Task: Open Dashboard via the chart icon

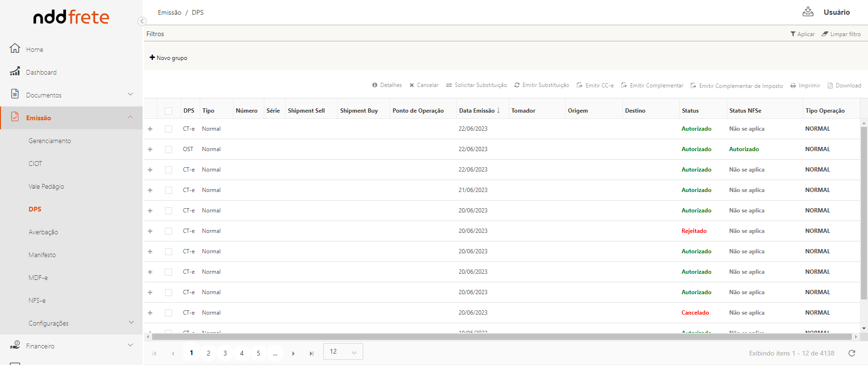Action: coord(15,71)
